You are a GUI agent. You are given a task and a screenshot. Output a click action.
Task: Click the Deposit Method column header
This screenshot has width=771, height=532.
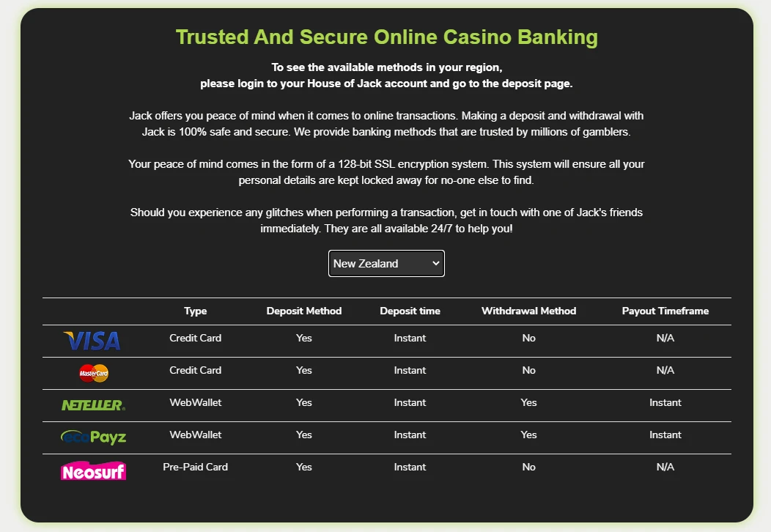(x=304, y=311)
